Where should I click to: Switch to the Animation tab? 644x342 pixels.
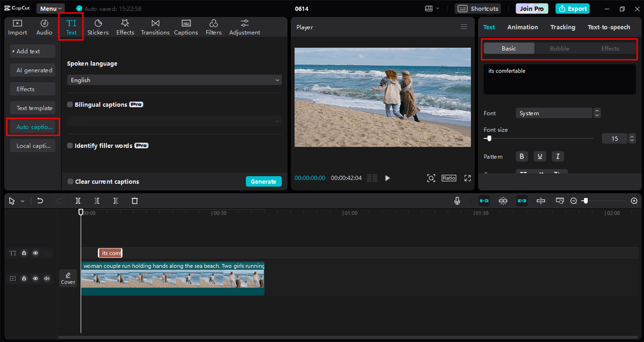[x=522, y=27]
